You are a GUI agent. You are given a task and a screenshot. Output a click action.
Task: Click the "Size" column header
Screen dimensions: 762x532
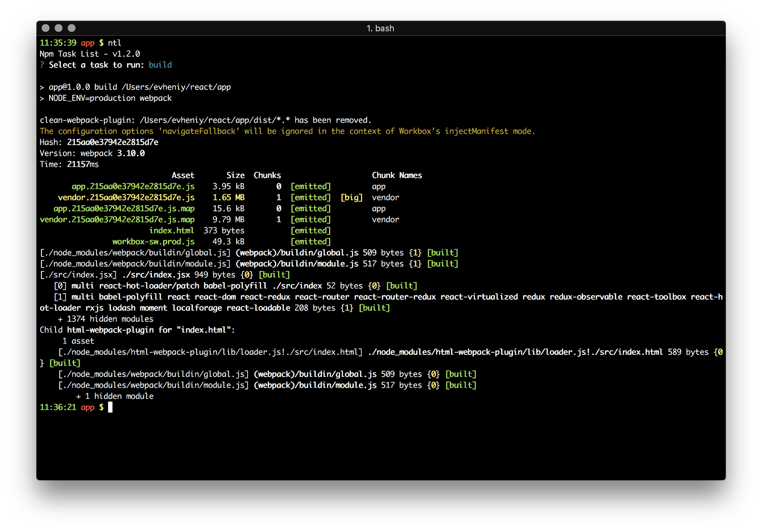click(235, 176)
